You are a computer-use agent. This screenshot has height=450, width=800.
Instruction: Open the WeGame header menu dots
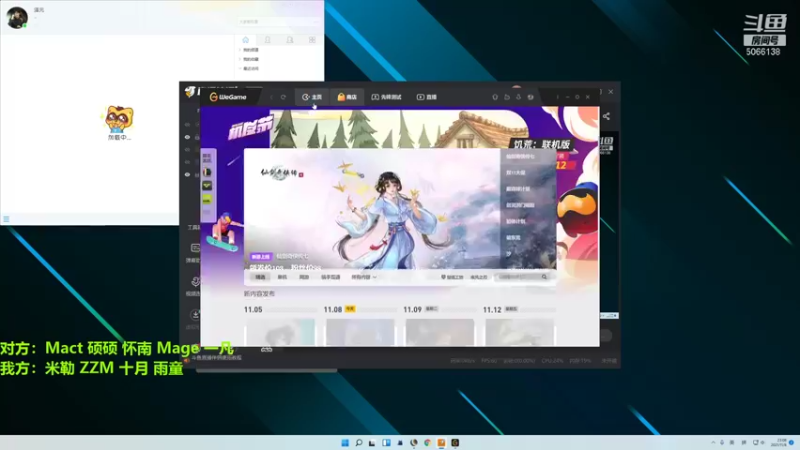557,97
